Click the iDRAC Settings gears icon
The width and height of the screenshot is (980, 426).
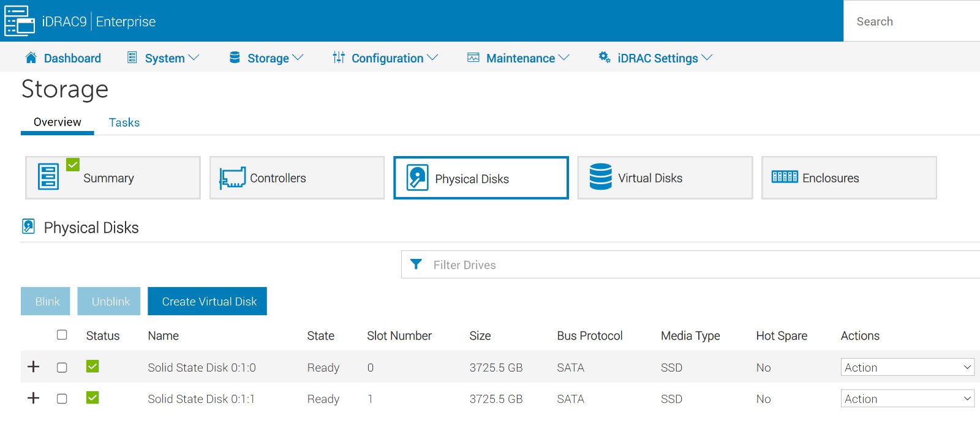click(605, 58)
